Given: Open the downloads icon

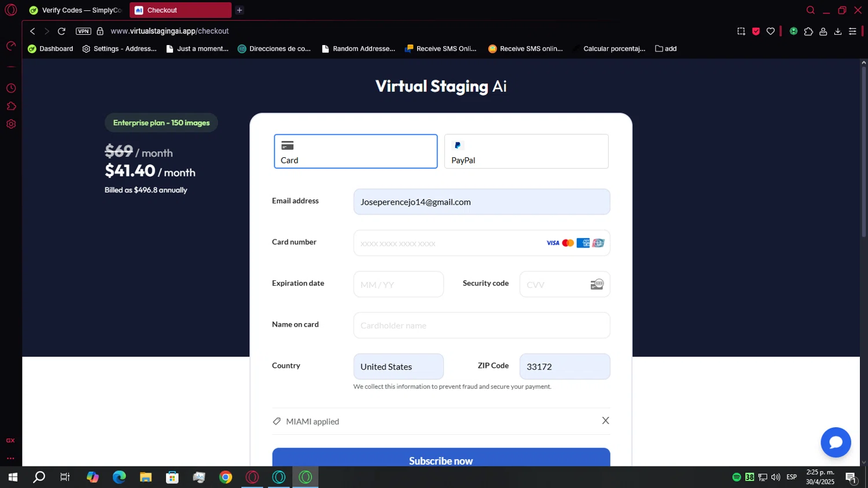Looking at the screenshot, I should coord(837,31).
